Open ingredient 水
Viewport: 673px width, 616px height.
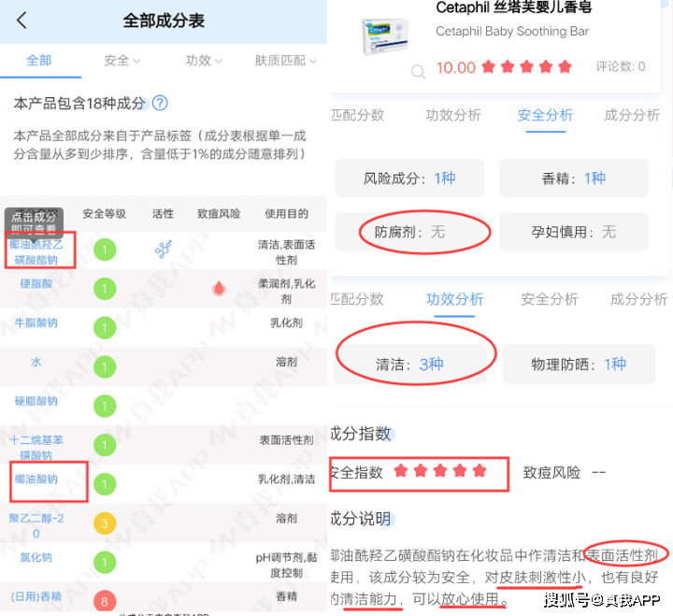point(36,362)
